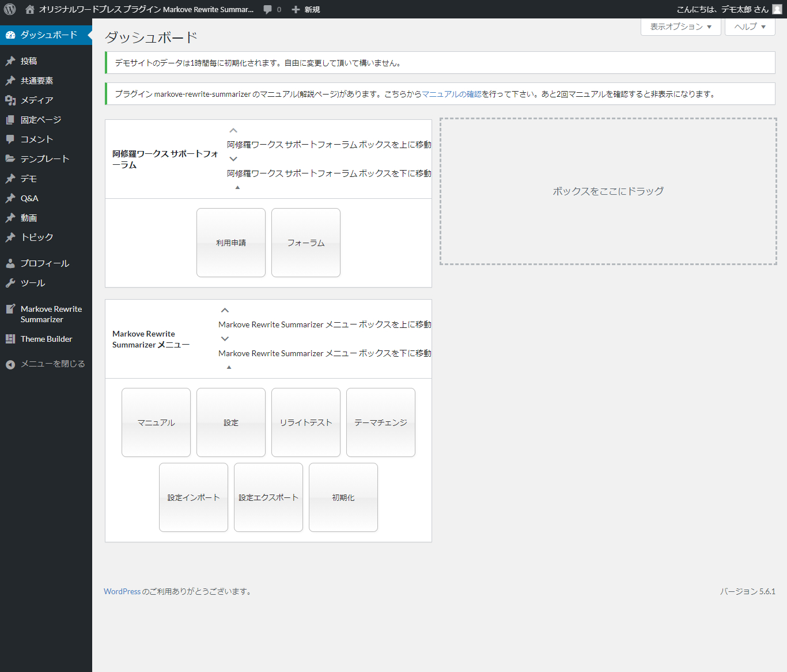The height and width of the screenshot is (672, 787).
Task: Toggle the 阿修羅ワークス サポートフォーラム panel triangle
Action: [237, 187]
